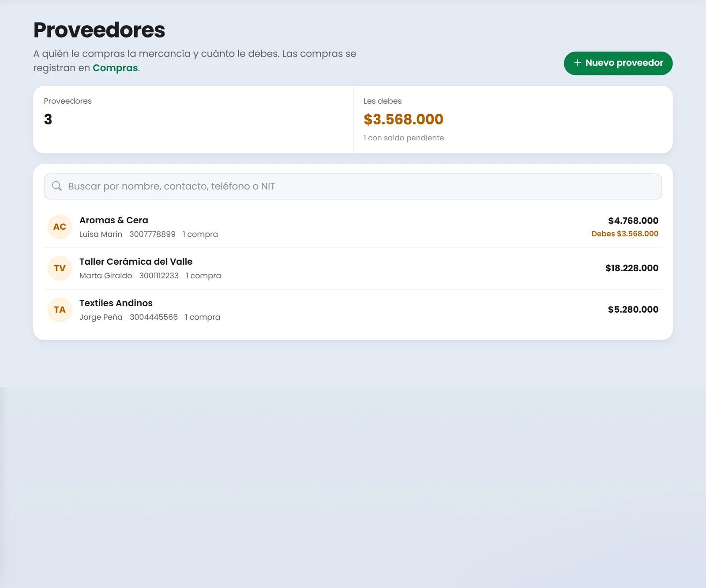
Task: Click phone number 3001112233
Action: 159,276
